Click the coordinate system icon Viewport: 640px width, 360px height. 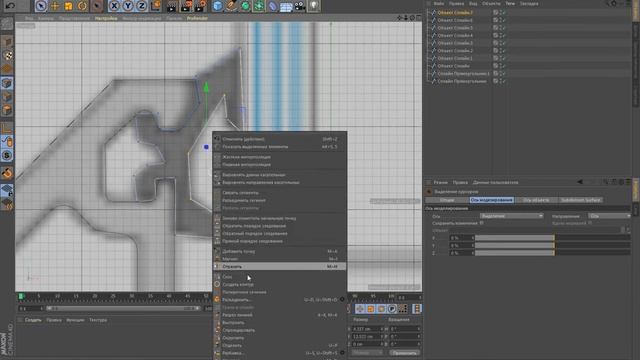156,6
